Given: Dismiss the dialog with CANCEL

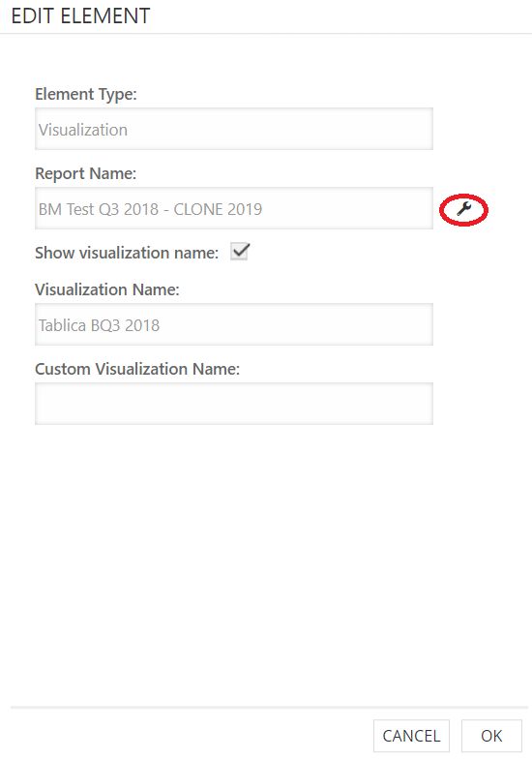Looking at the screenshot, I should pos(412,736).
